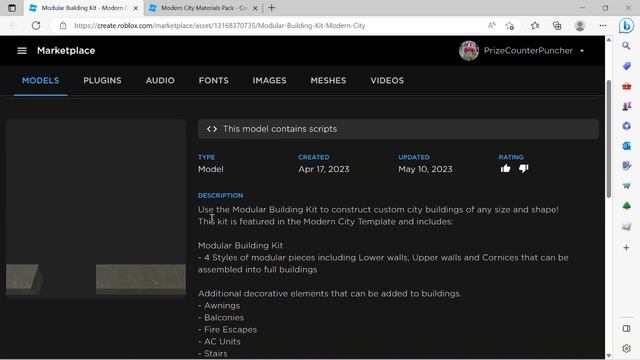Click the scrollbar down arrow
This screenshot has width=640, height=360.
pos(609,356)
